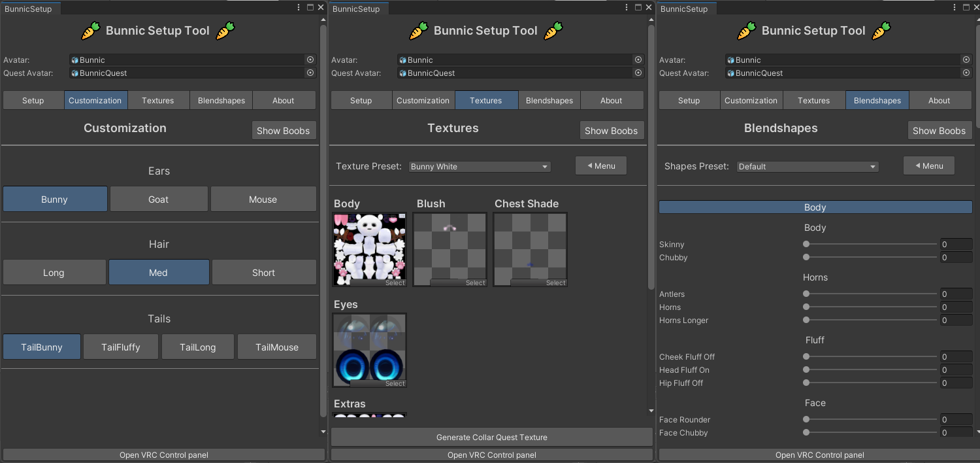
Task: Open the Menu button in Blendshapes window
Action: tap(929, 165)
